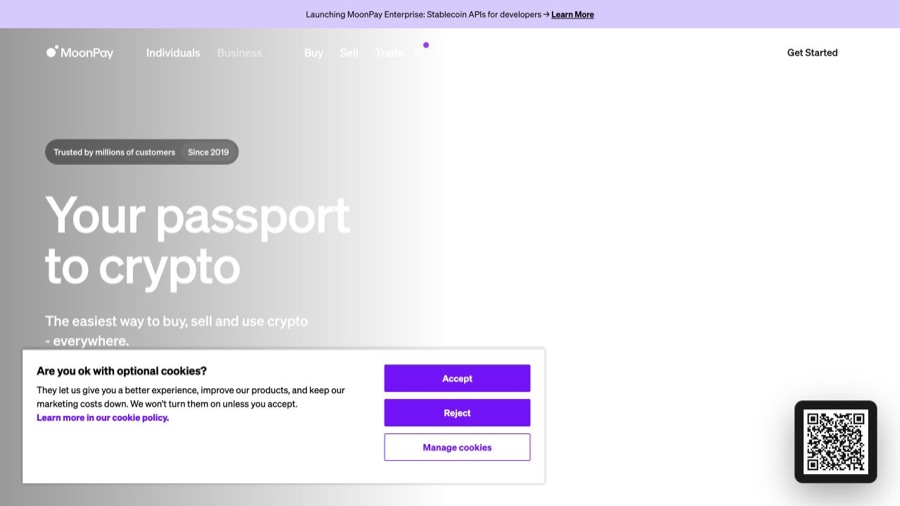Screen dimensions: 900x506
Task: Open the Trade menu item
Action: (x=389, y=53)
